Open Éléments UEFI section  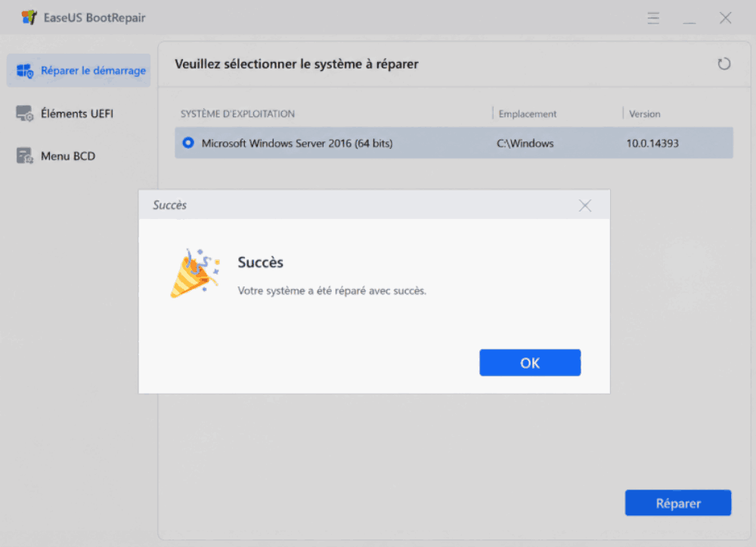coord(79,113)
